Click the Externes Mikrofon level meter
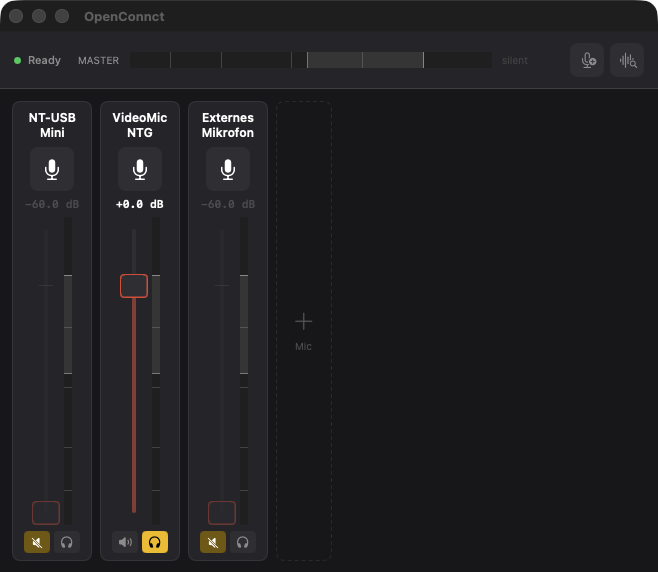Image resolution: width=658 pixels, height=572 pixels. click(x=244, y=371)
